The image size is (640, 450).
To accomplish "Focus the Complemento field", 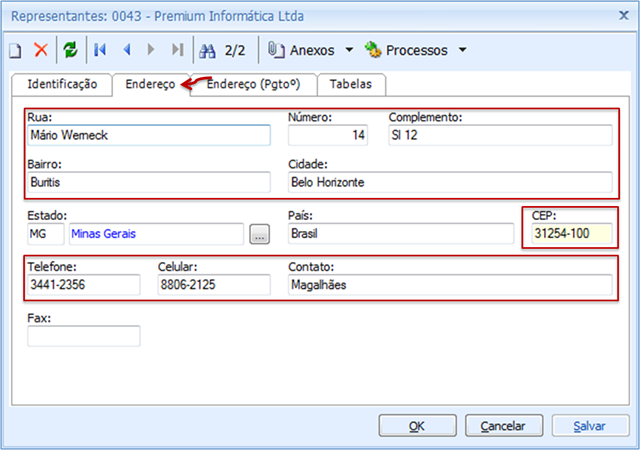I will pos(500,135).
